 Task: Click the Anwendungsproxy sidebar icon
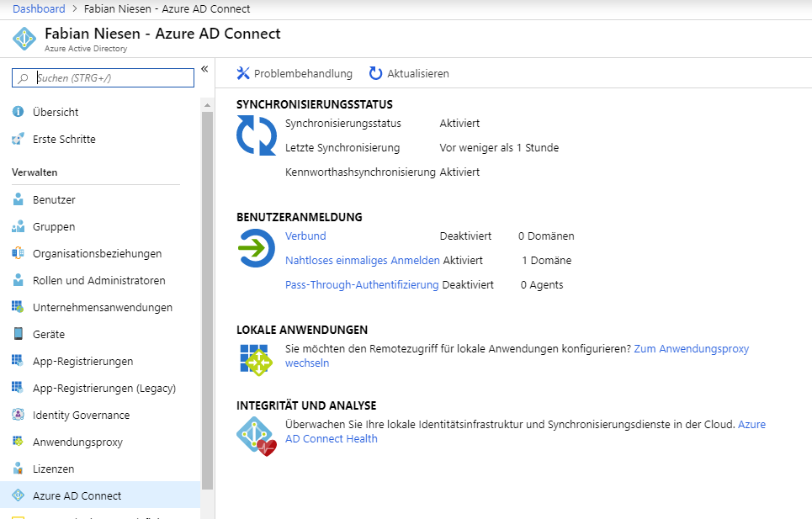19,442
